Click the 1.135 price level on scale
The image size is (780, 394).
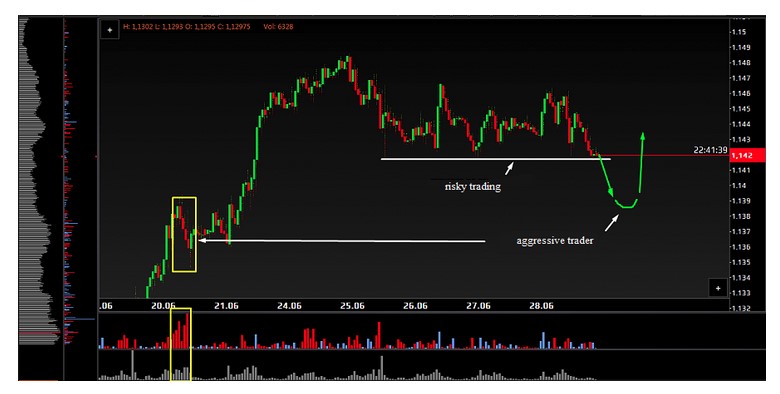[x=741, y=262]
